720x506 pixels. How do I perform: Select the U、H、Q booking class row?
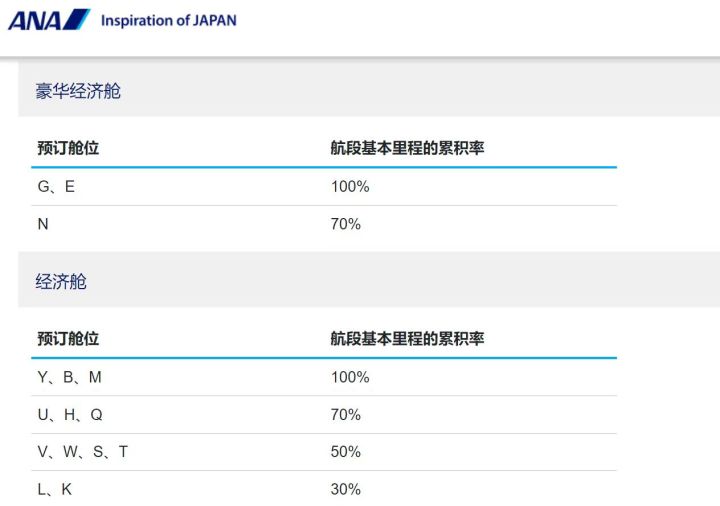(x=324, y=415)
